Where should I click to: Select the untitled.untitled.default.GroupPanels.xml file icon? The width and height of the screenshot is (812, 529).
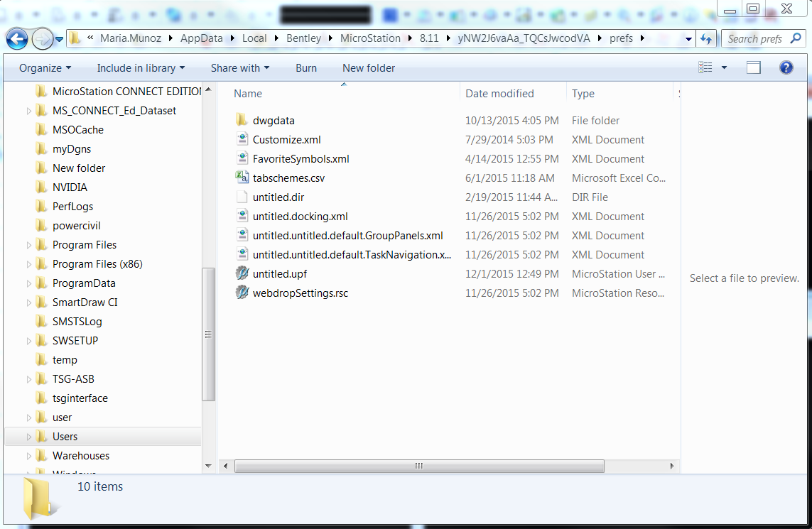click(242, 235)
